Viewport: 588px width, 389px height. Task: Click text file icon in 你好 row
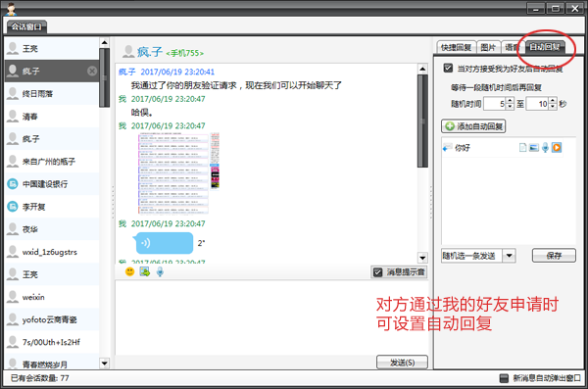pyautogui.click(x=522, y=147)
